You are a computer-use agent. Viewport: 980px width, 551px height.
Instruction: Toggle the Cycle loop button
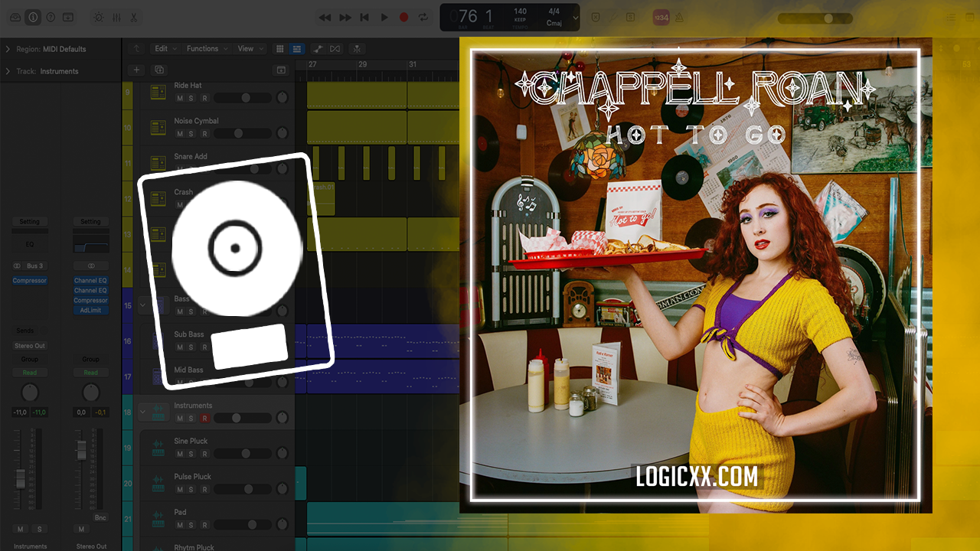[x=423, y=17]
